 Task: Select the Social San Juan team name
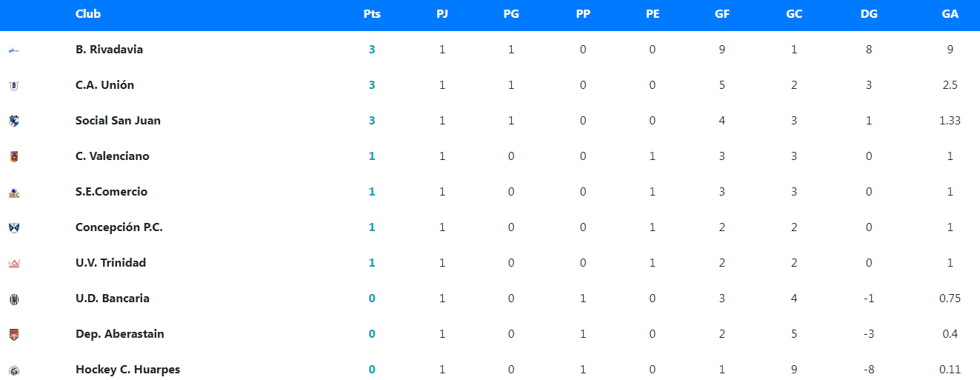(x=118, y=121)
